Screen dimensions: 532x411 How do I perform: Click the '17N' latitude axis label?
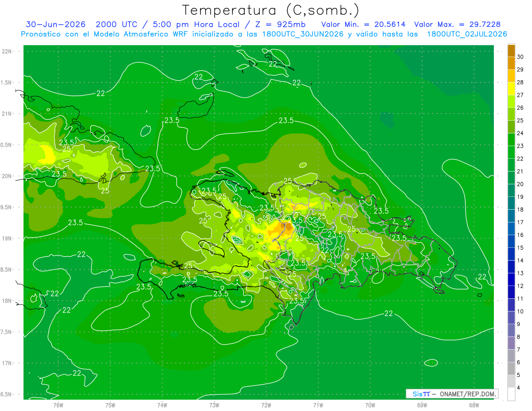coord(8,363)
